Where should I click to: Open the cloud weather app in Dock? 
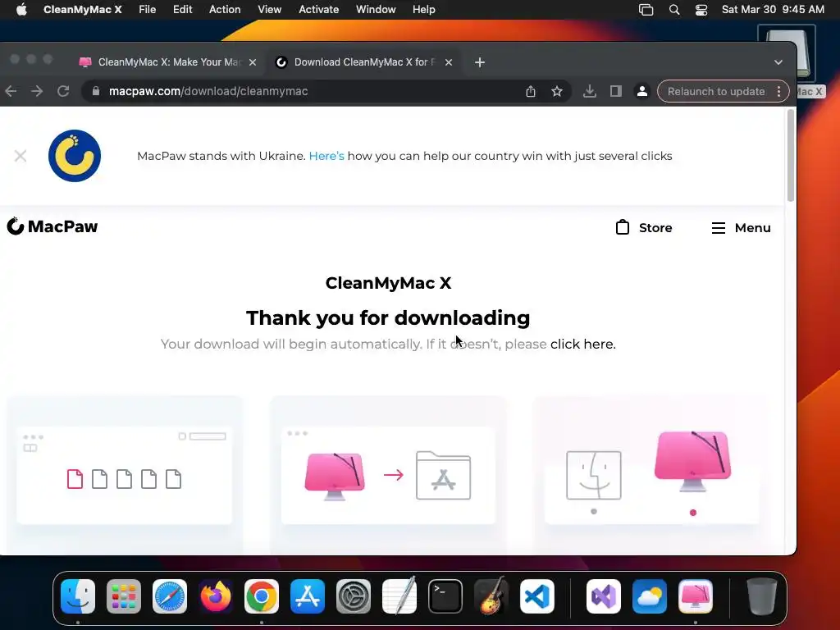point(650,596)
